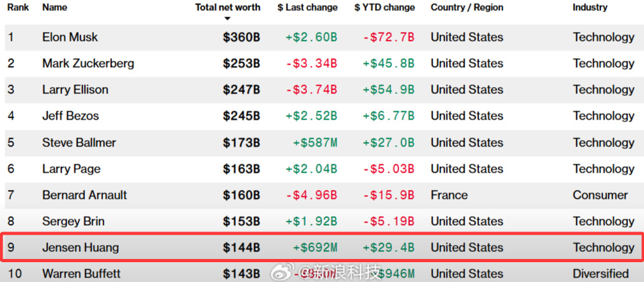644x282 pixels.
Task: Sort by $ YTD change header
Action: click(x=384, y=8)
